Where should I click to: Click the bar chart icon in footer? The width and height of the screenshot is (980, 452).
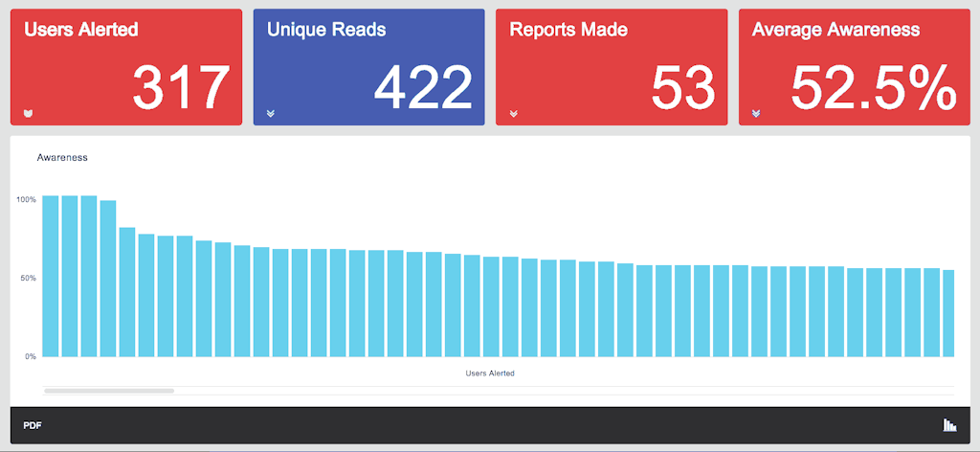click(x=949, y=425)
